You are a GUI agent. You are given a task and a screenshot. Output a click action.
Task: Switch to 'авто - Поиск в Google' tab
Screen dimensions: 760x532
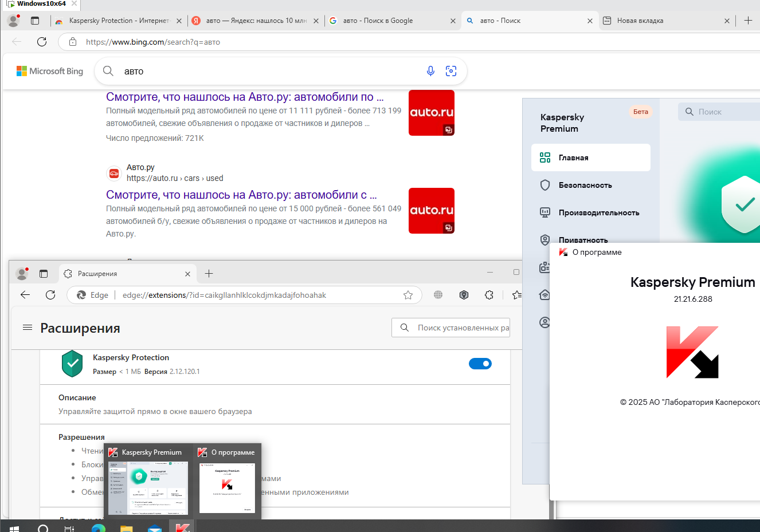[x=392, y=21]
